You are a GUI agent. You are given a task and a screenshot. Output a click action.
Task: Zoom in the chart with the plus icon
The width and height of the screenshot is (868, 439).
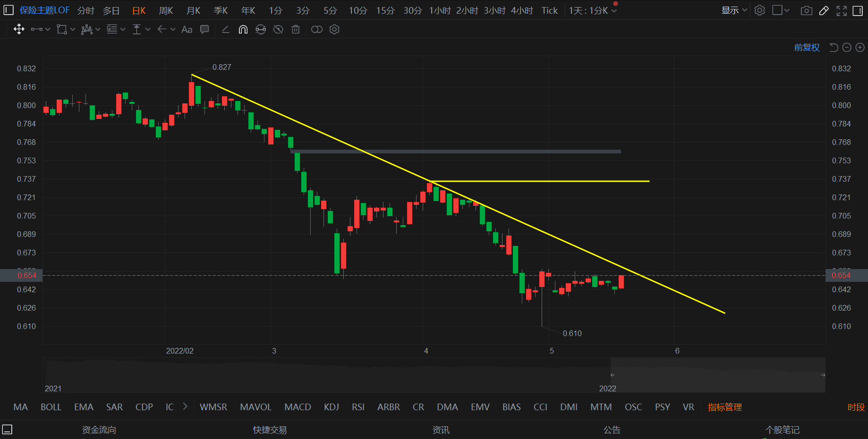click(860, 47)
